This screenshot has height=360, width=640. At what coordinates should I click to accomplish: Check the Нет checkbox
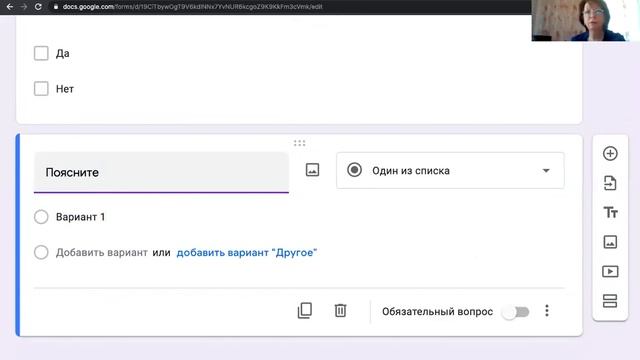click(41, 89)
